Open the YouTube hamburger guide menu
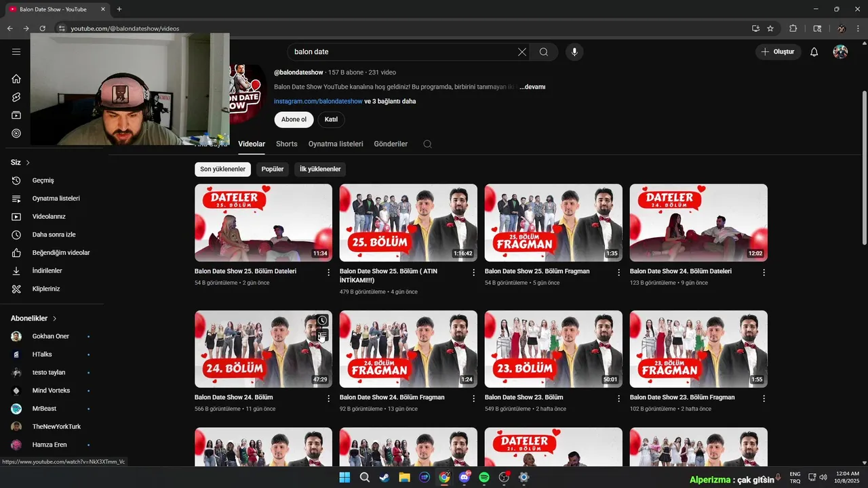 click(16, 52)
